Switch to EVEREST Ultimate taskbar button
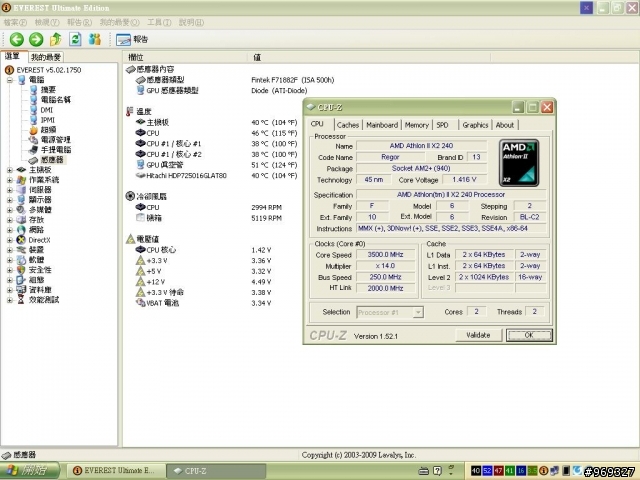The width and height of the screenshot is (640, 480). click(116, 471)
